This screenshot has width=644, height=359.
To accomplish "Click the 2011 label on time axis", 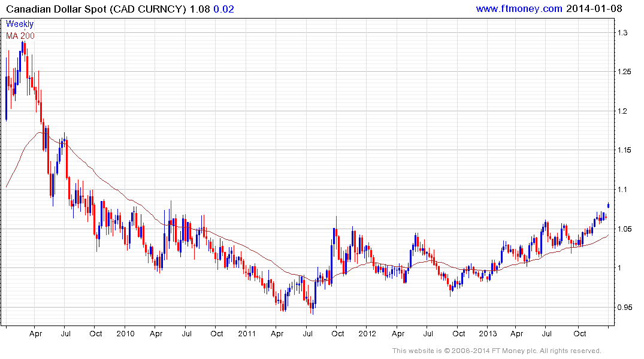I will [247, 333].
